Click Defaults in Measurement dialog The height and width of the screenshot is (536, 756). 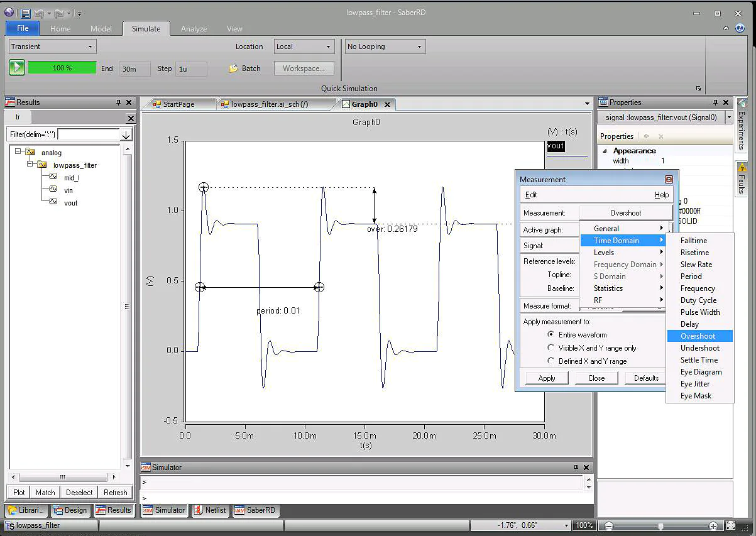coord(646,378)
